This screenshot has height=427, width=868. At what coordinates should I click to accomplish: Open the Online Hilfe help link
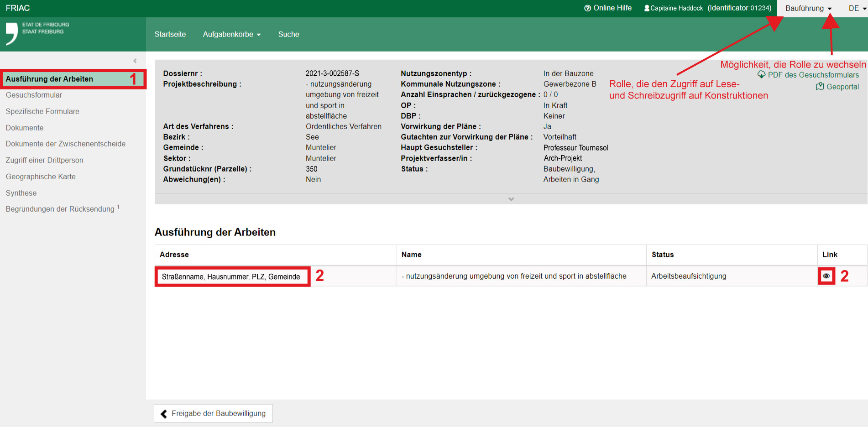pos(608,8)
